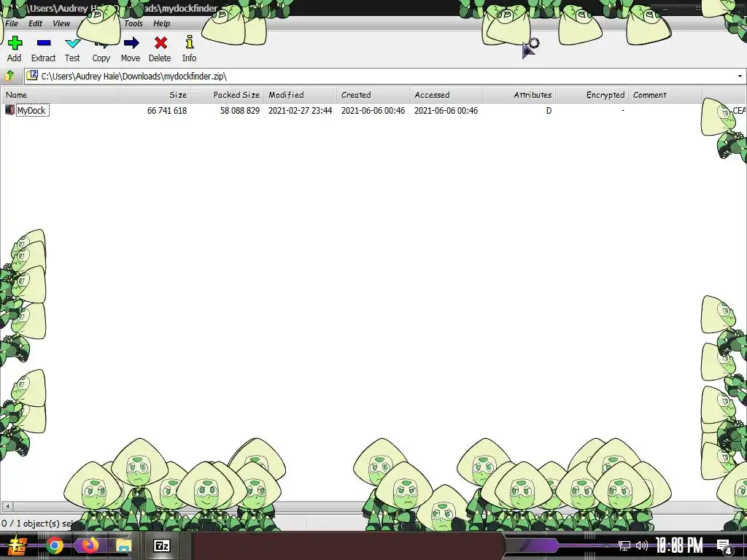This screenshot has height=560, width=747.
Task: Click the status bar object count
Action: 37,523
